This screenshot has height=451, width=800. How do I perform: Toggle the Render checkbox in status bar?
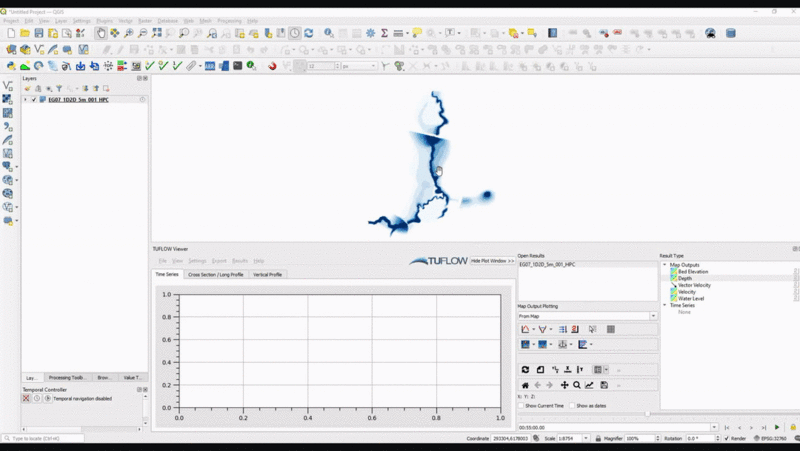pyautogui.click(x=727, y=438)
